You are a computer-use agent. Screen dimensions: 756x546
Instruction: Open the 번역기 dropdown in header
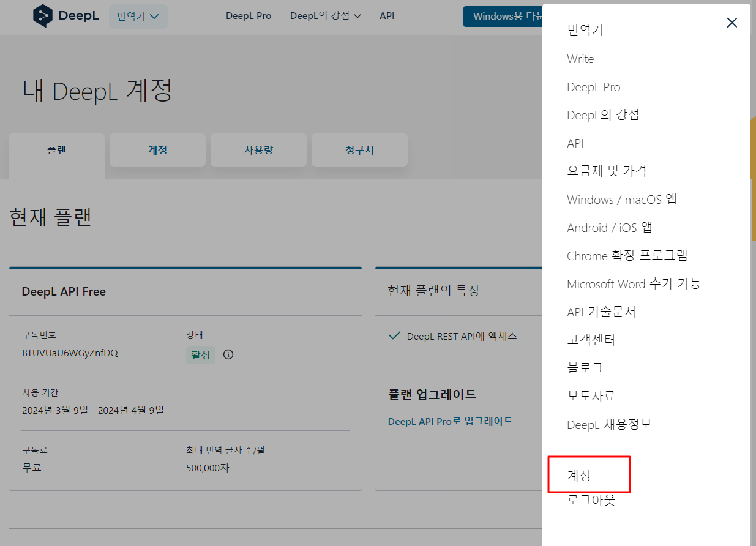pyautogui.click(x=138, y=17)
